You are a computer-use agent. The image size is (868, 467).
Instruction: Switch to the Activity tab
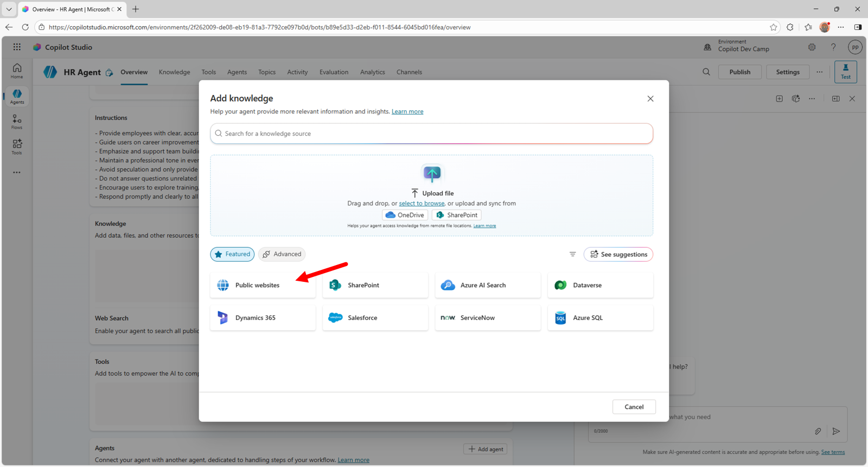coord(297,72)
